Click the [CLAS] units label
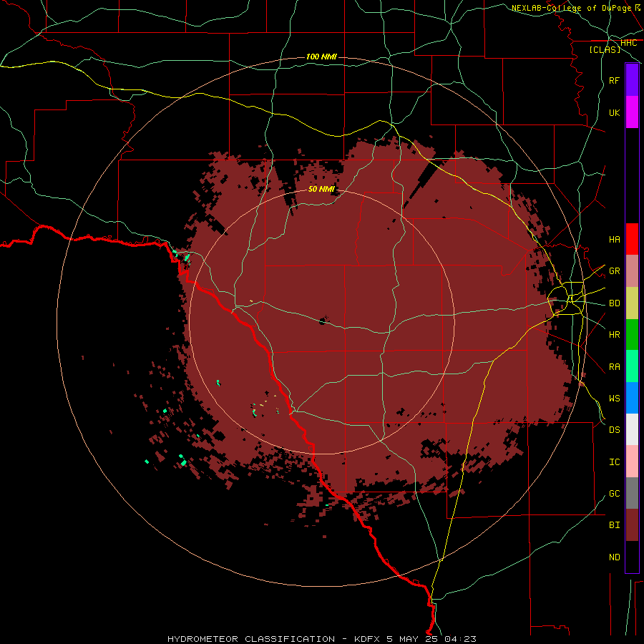Viewport: 644px width, 644px height. [x=605, y=49]
